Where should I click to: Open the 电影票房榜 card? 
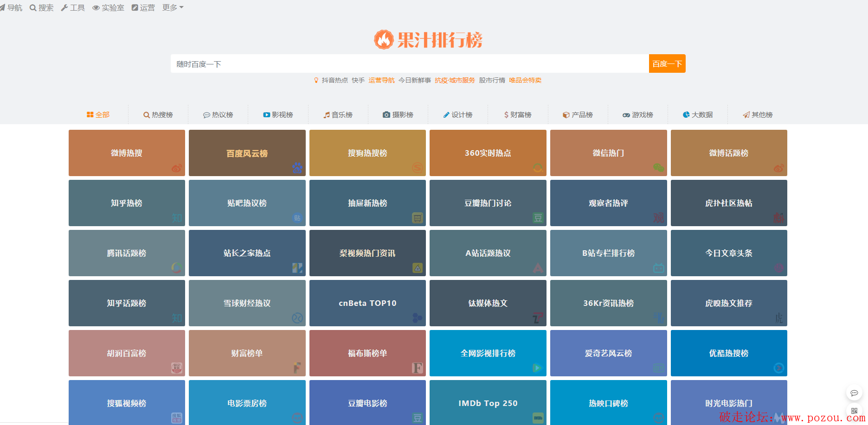point(247,402)
